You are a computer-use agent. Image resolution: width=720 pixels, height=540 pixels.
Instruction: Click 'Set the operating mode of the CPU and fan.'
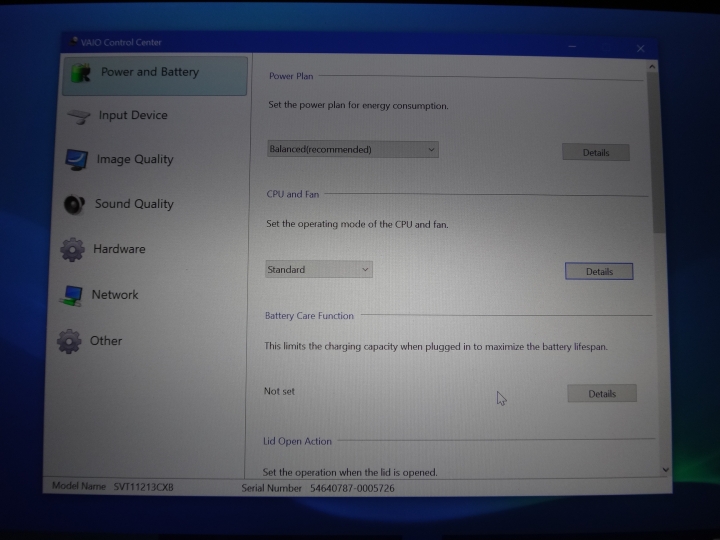[x=357, y=224]
